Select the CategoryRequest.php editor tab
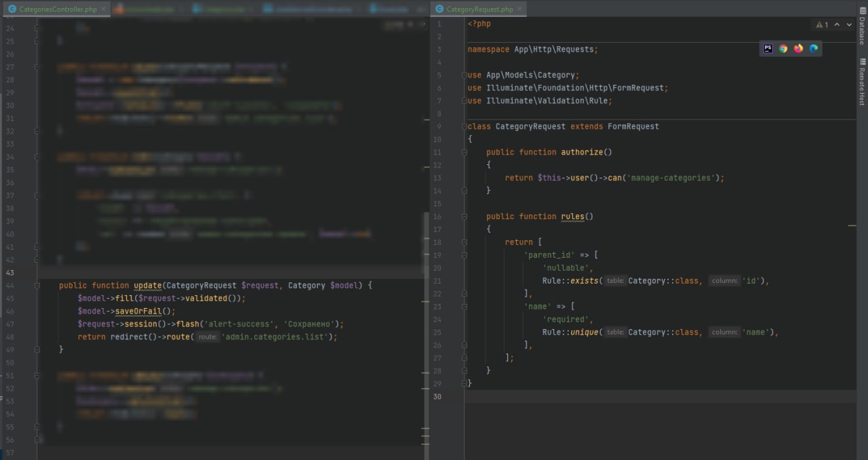The height and width of the screenshot is (460, 868). coord(479,9)
